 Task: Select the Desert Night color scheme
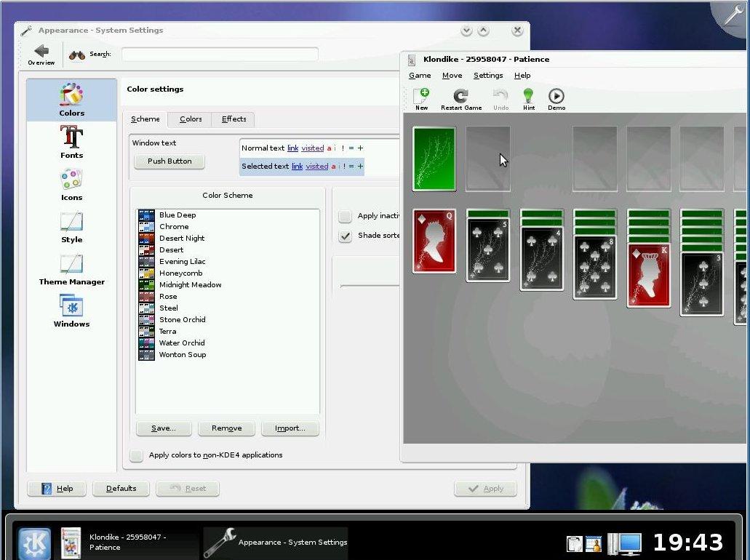pyautogui.click(x=228, y=238)
